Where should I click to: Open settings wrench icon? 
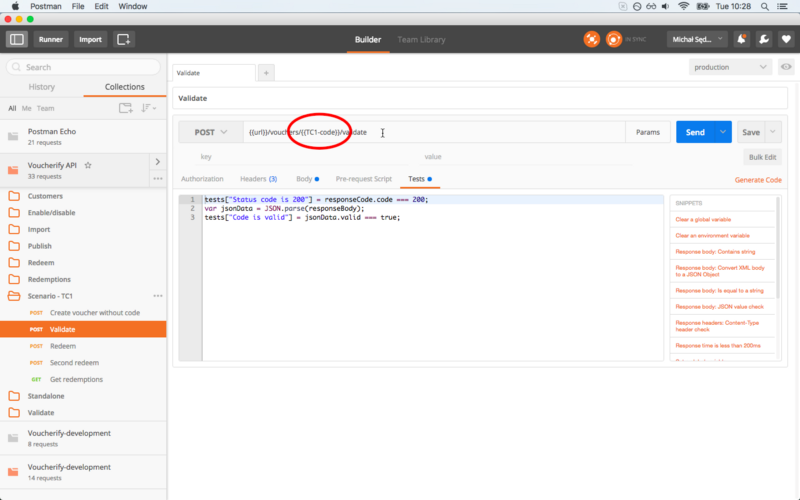tap(764, 39)
